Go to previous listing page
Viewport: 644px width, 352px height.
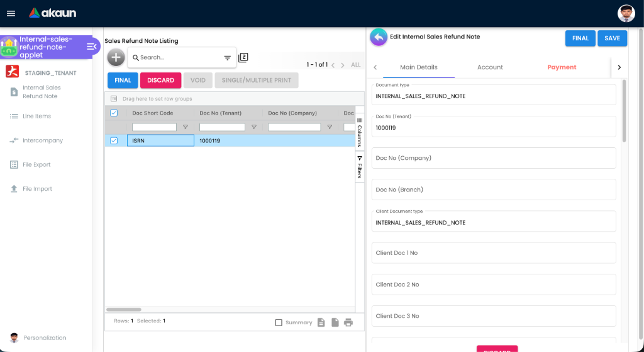tap(333, 65)
